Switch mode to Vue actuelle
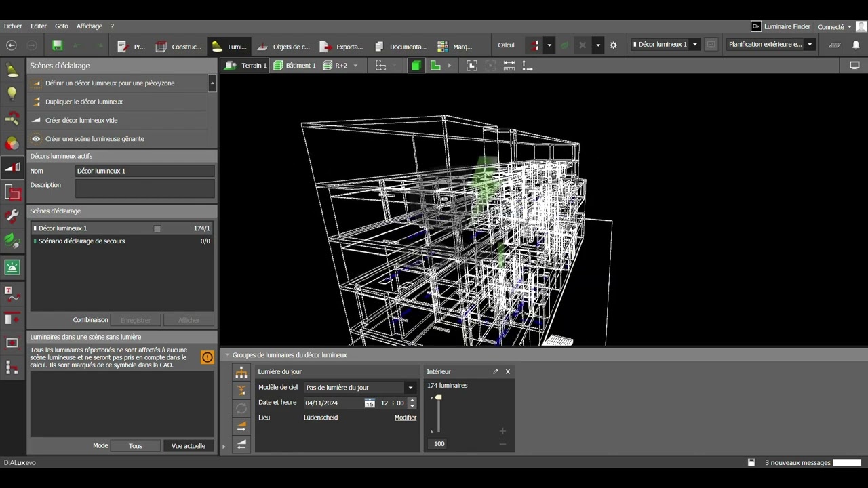 coord(188,446)
